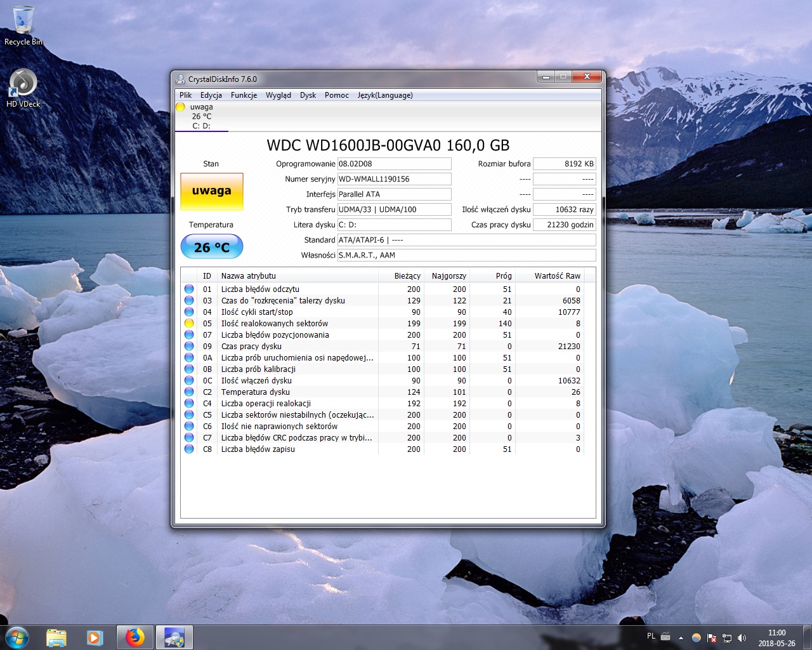
Task: Click the ID column header
Action: click(x=207, y=275)
